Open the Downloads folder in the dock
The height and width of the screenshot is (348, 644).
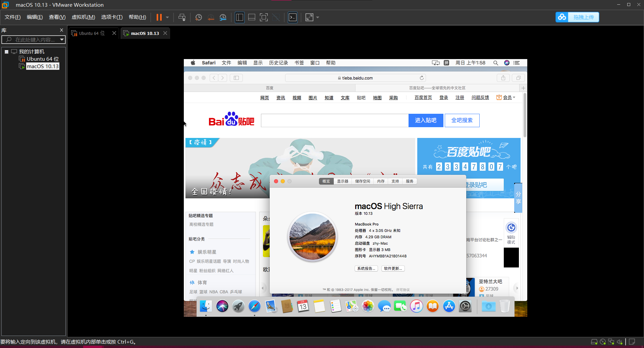pyautogui.click(x=488, y=306)
